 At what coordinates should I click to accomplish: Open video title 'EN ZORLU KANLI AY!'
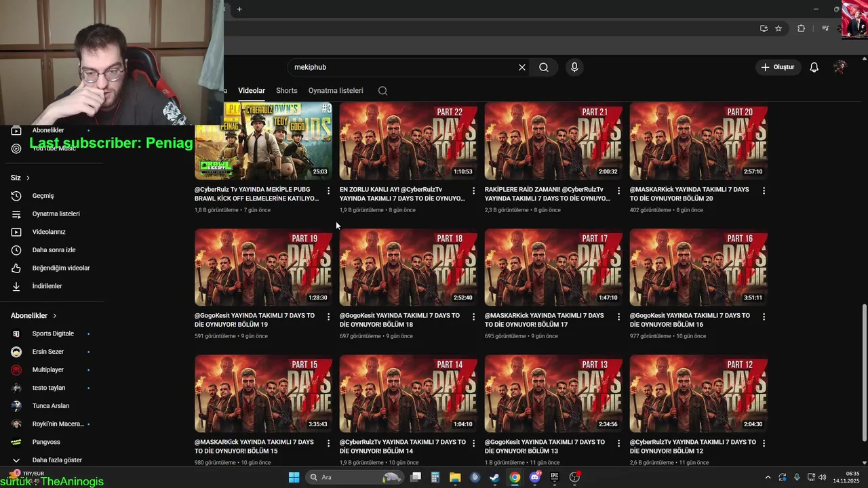click(x=402, y=194)
